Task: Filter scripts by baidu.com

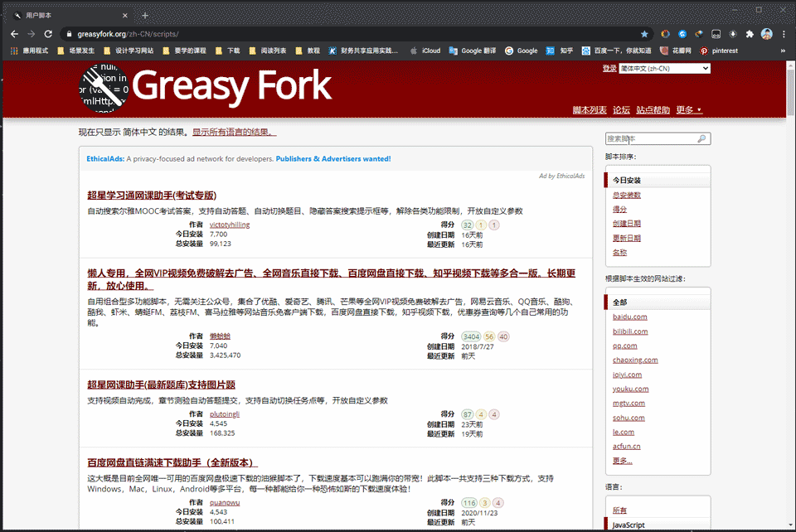Action: pos(629,317)
